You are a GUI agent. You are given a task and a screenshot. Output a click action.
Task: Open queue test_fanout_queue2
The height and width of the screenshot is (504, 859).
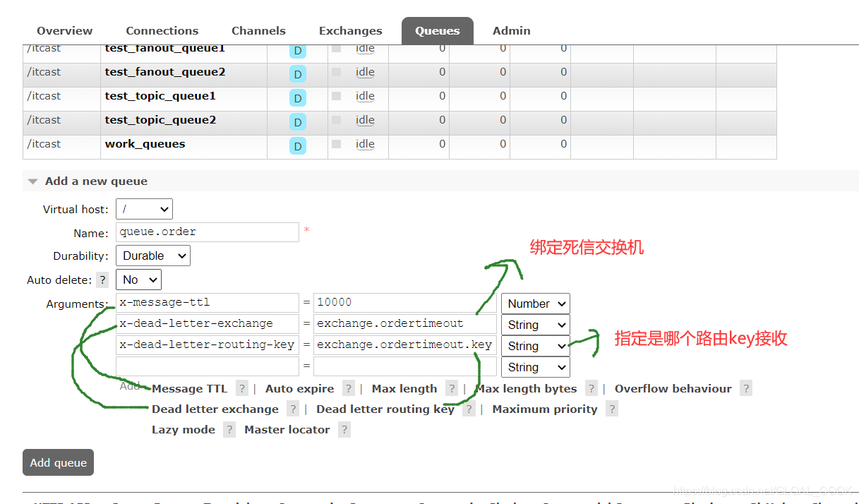pyautogui.click(x=165, y=72)
